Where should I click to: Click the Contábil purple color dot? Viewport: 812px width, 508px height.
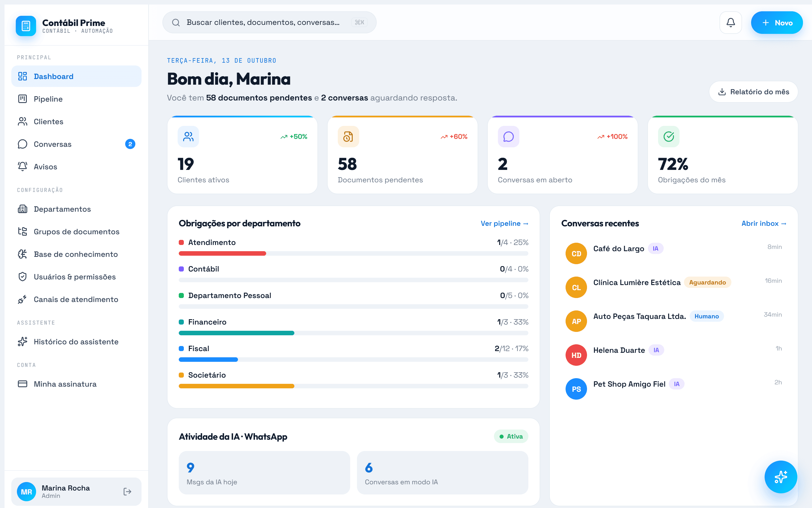click(x=181, y=269)
